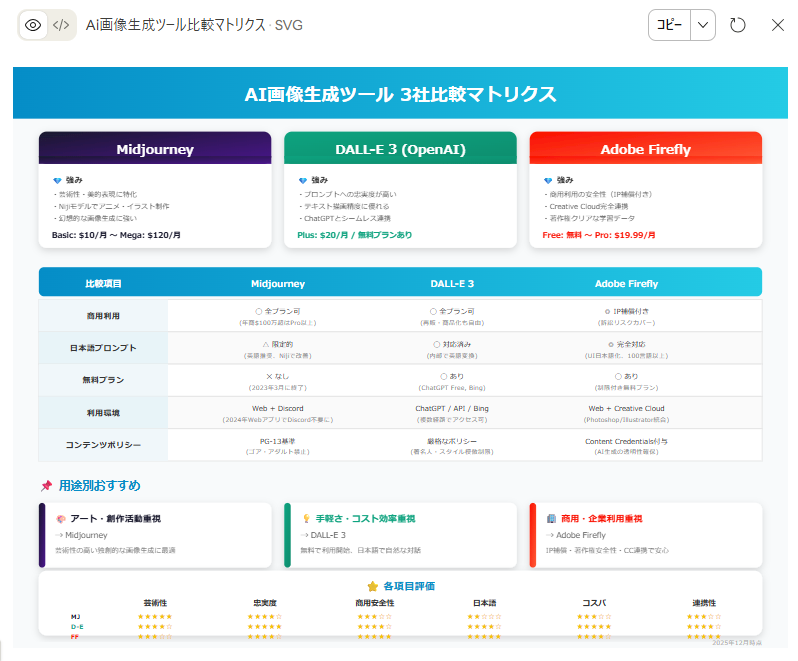Click the コンテンツポリシー row label
798x661 pixels.
(x=103, y=444)
